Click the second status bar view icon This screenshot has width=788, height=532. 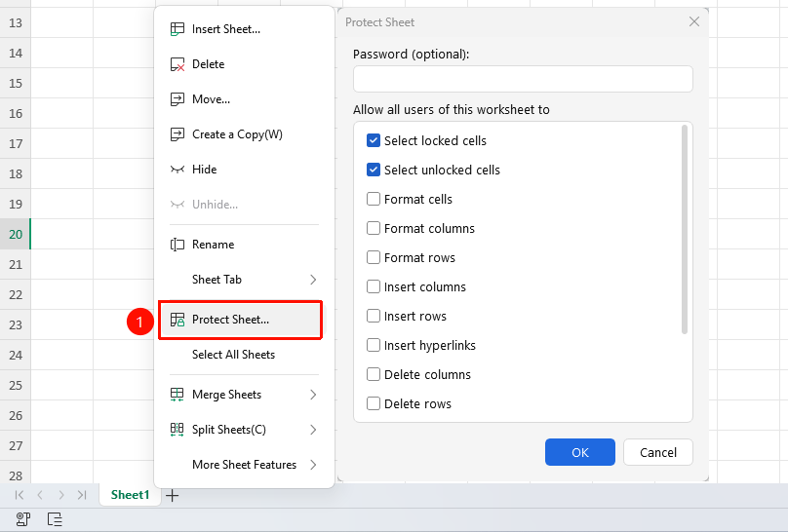[x=55, y=519]
